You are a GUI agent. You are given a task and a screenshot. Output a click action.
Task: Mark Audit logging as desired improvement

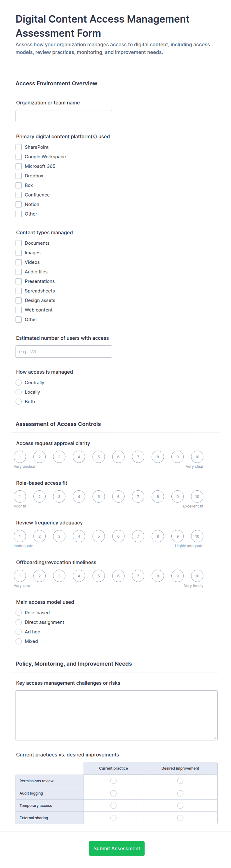point(180,793)
